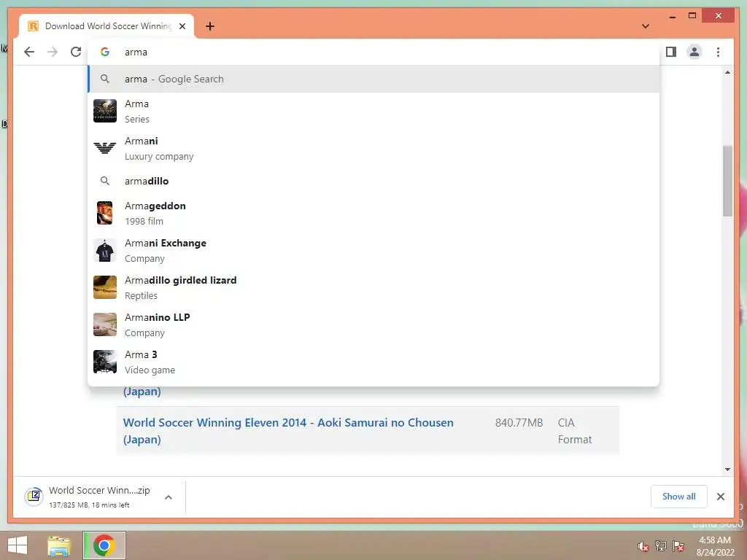Choose the Armani Luxury company suggestion
The width and height of the screenshot is (747, 560).
pos(374,148)
